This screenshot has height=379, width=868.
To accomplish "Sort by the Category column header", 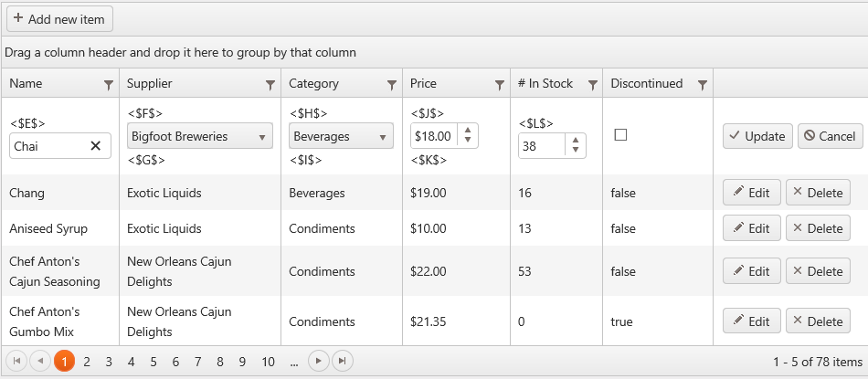I will pos(314,83).
